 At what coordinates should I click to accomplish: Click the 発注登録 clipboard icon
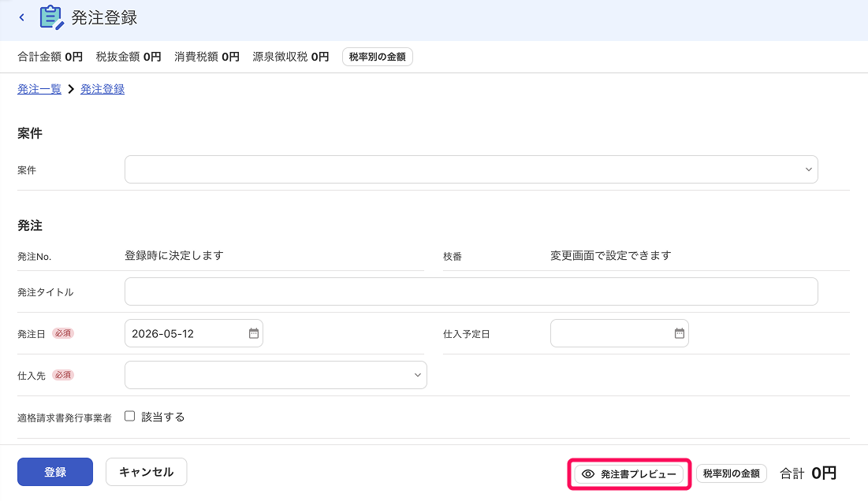51,17
